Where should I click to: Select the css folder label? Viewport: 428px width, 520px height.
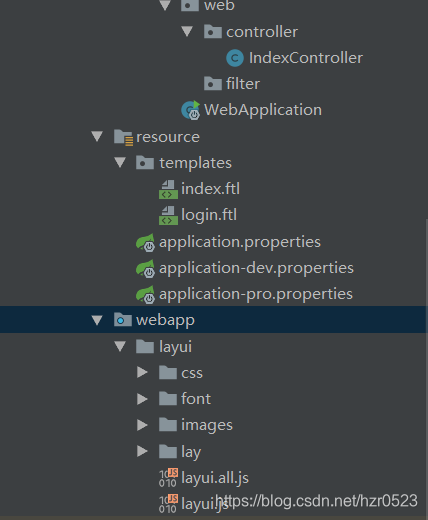pyautogui.click(x=192, y=373)
